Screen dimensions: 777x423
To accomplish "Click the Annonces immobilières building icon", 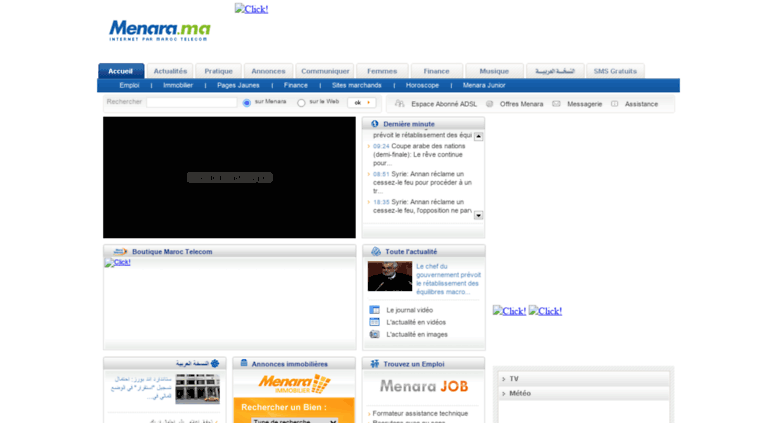I will tap(244, 363).
